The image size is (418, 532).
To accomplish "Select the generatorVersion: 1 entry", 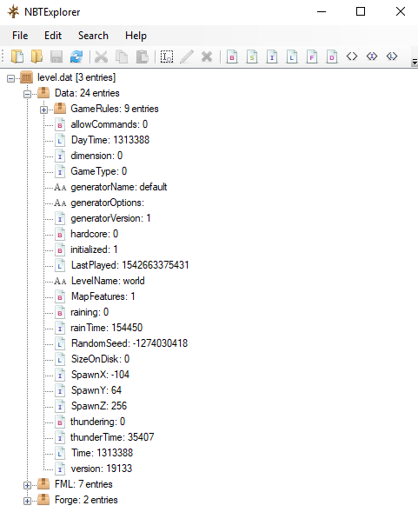I will click(x=110, y=218).
